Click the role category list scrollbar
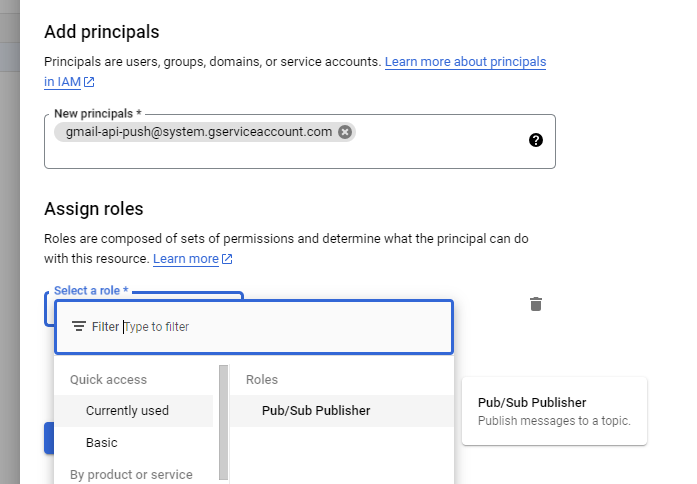This screenshot has height=484, width=697. pos(224,422)
